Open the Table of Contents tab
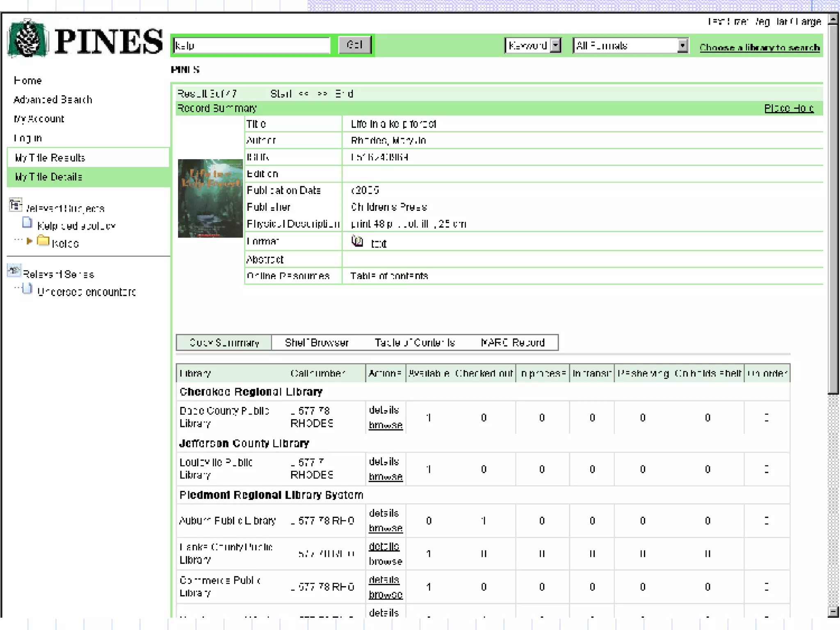The height and width of the screenshot is (630, 840). coord(415,343)
